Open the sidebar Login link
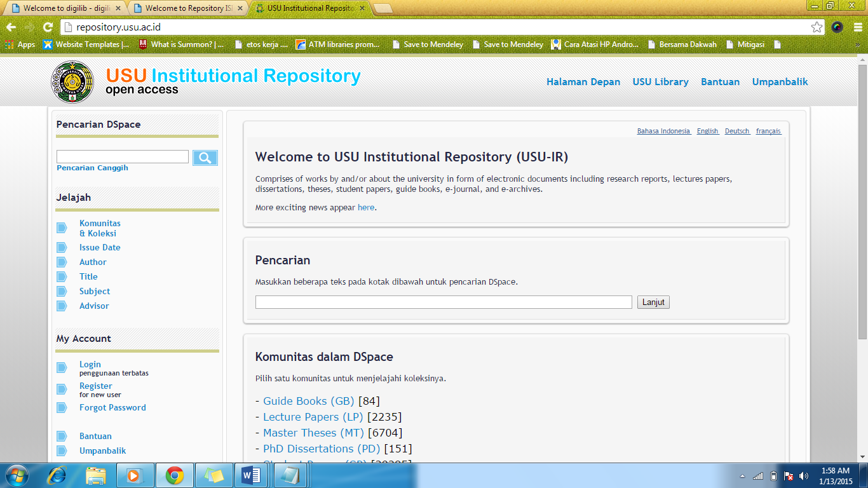This screenshot has width=868, height=488. 90,364
